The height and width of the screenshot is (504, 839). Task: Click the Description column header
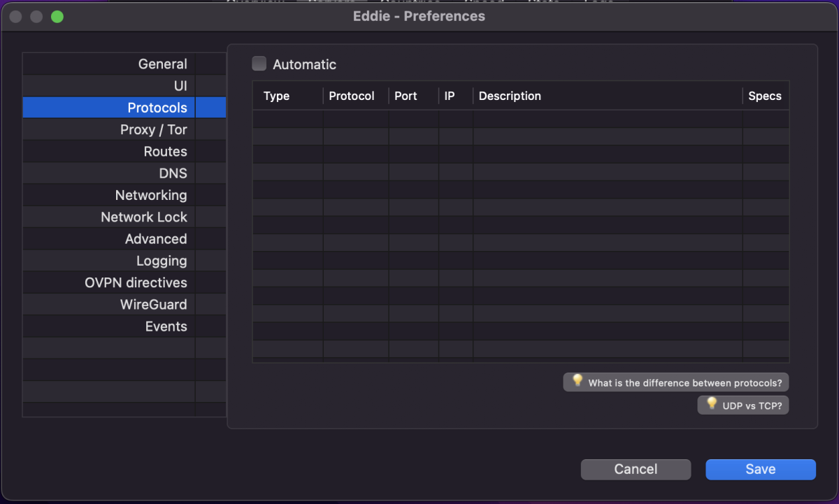(x=510, y=96)
